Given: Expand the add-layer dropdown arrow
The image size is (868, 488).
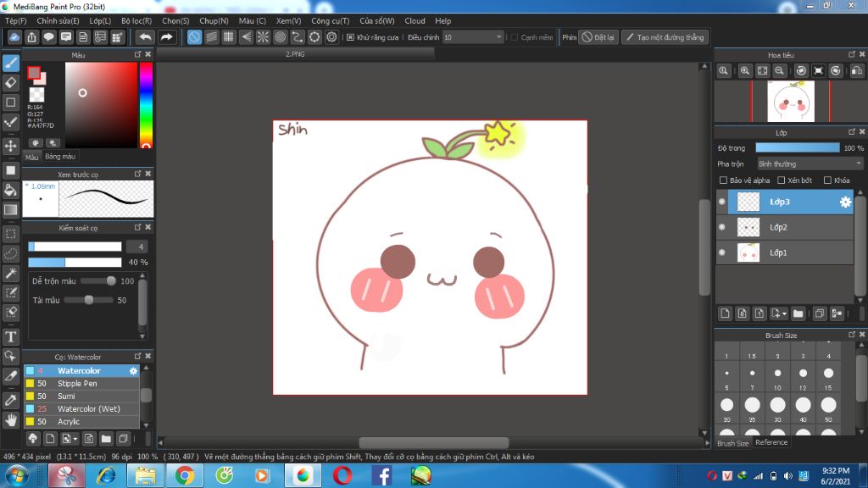Looking at the screenshot, I should [784, 314].
